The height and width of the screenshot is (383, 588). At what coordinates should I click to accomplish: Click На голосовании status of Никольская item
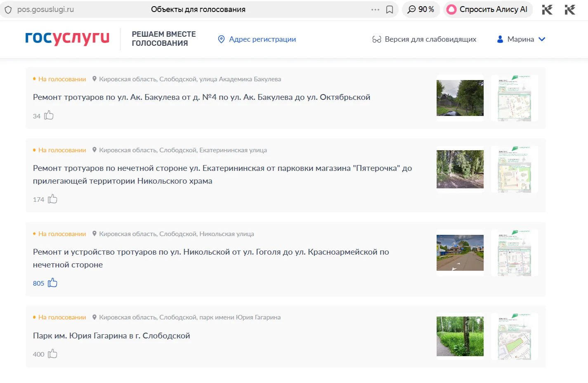[x=62, y=234]
